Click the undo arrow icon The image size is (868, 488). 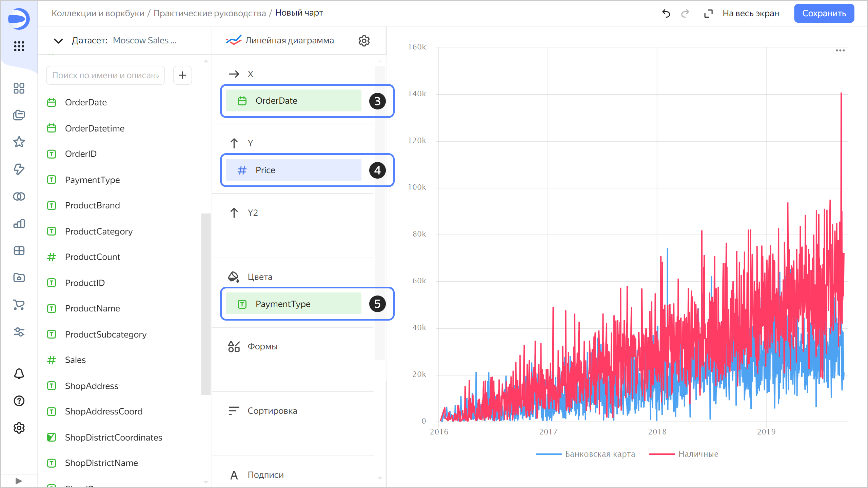666,14
